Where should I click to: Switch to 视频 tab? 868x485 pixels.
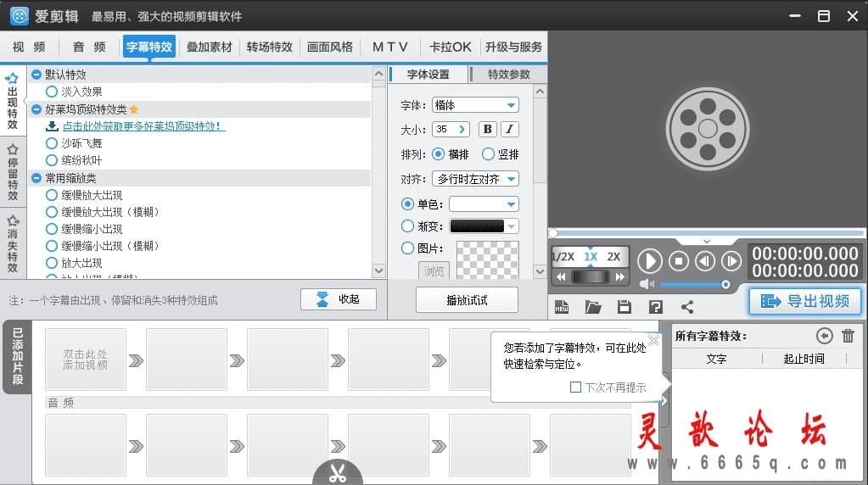pyautogui.click(x=29, y=47)
